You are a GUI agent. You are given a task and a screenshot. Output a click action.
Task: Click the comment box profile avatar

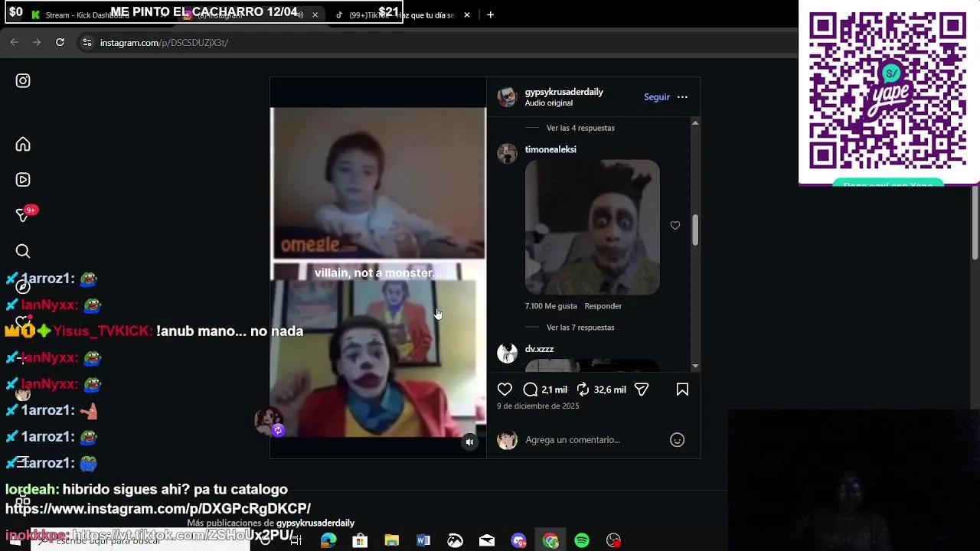(x=507, y=440)
